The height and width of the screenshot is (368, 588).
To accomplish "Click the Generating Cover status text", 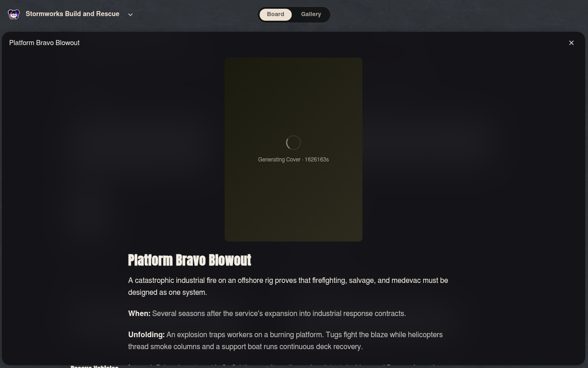I will 294,160.
